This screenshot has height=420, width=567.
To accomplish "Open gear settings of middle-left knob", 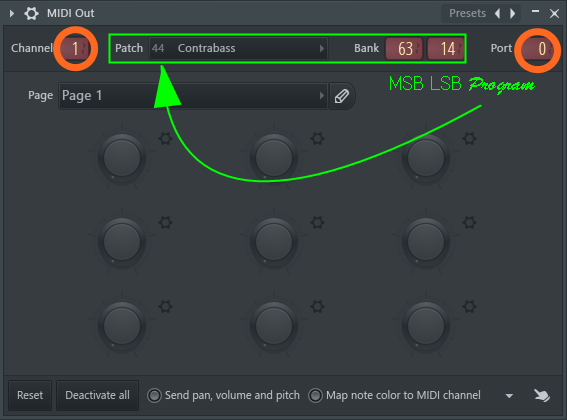I will click(166, 222).
